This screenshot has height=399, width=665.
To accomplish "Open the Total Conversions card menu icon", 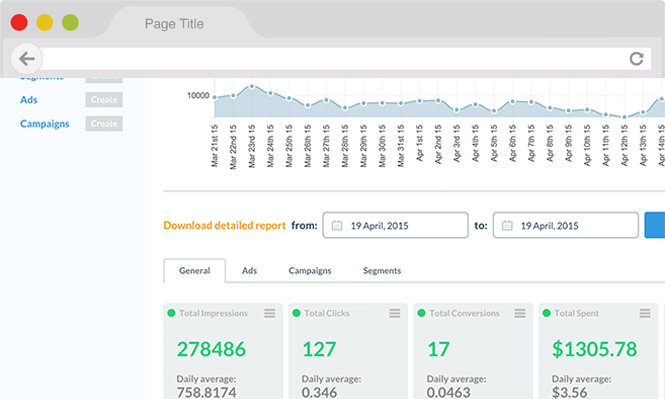I will [520, 313].
